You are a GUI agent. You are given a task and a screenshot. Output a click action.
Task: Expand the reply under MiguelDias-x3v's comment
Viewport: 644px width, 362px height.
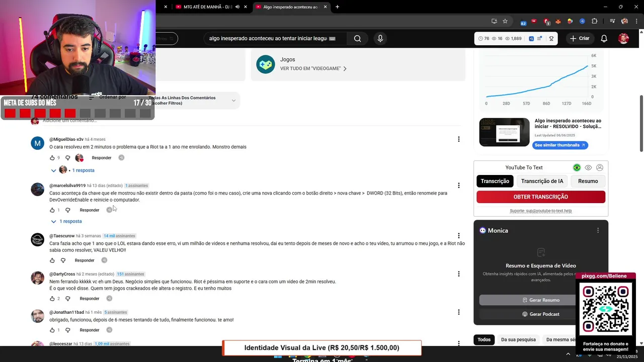(x=73, y=170)
